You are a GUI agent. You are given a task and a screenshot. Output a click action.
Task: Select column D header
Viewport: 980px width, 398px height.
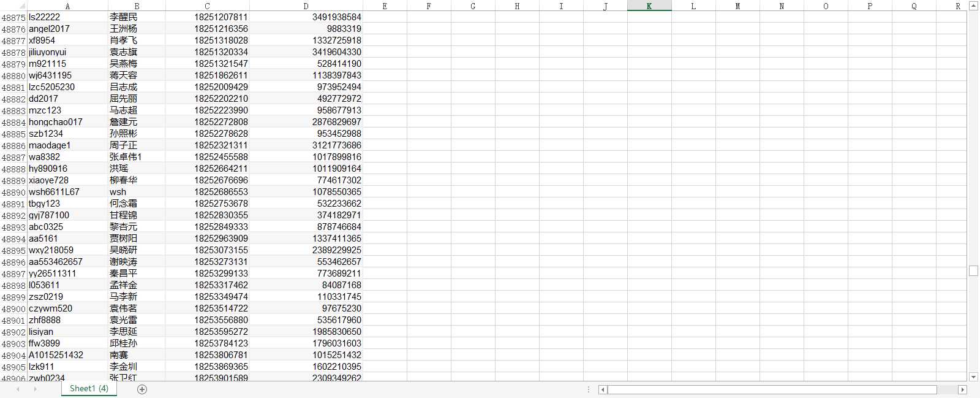click(306, 6)
